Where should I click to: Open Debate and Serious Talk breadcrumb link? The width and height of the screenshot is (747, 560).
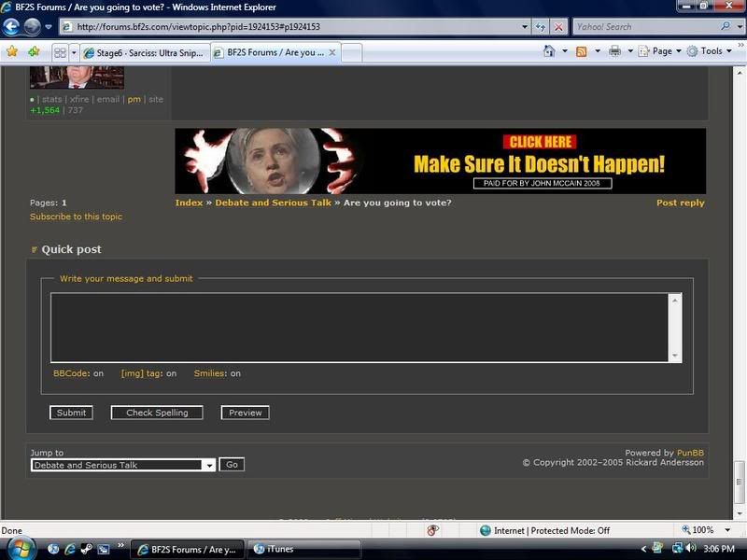tap(273, 203)
